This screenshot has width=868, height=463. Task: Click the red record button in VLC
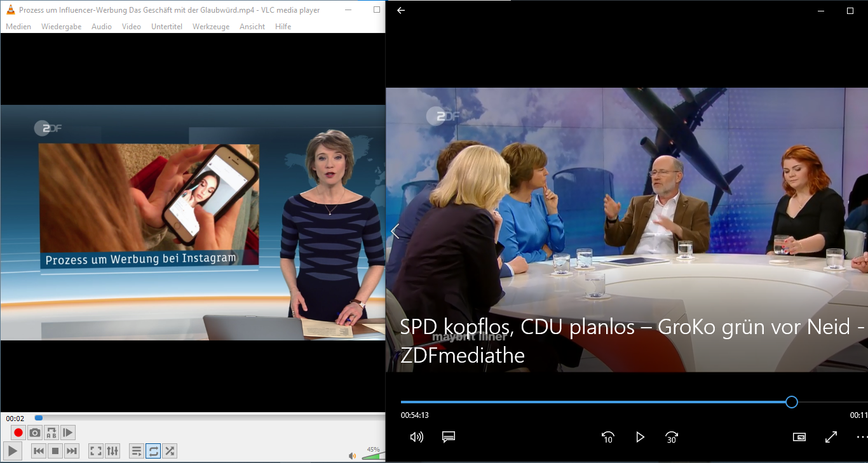[18, 433]
